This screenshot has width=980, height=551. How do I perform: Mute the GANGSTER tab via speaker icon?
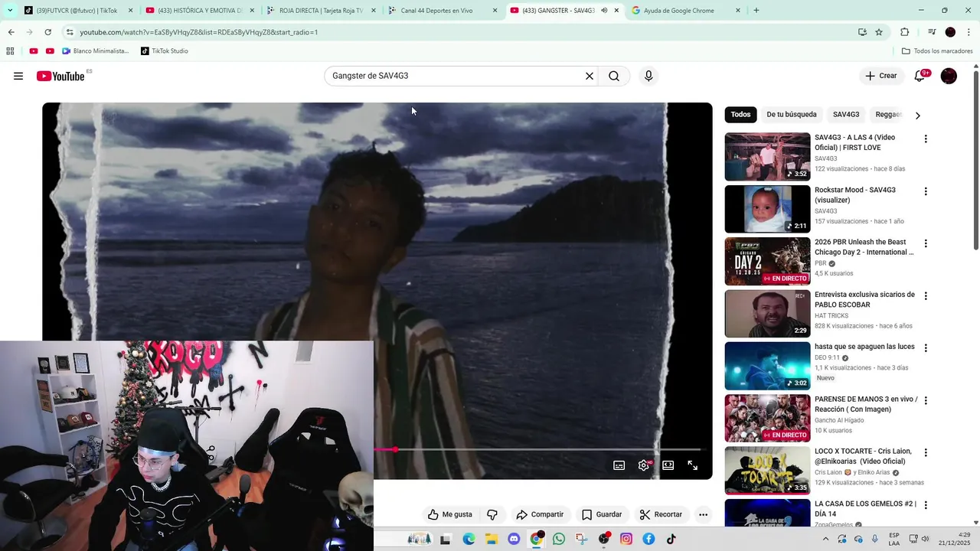pyautogui.click(x=604, y=11)
